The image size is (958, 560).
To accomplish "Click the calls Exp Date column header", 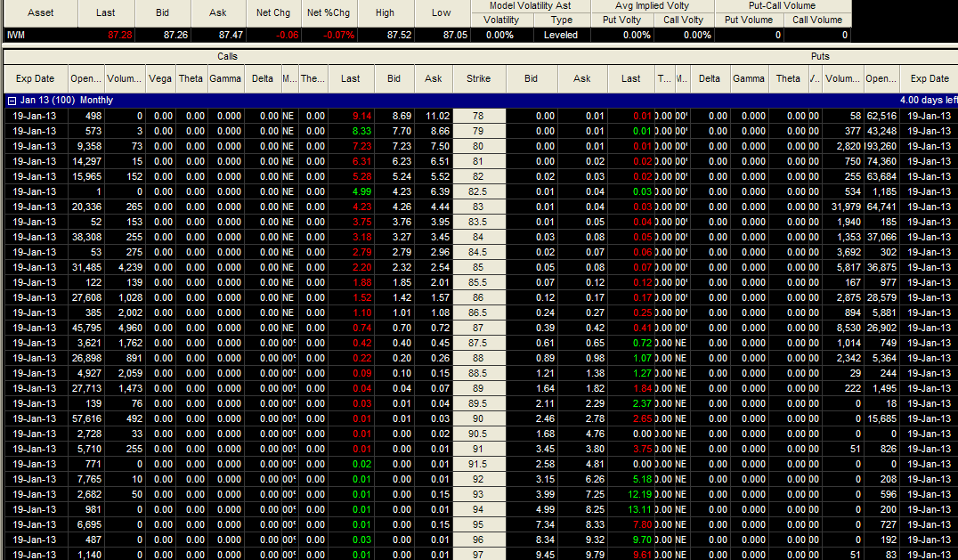I will (x=36, y=78).
